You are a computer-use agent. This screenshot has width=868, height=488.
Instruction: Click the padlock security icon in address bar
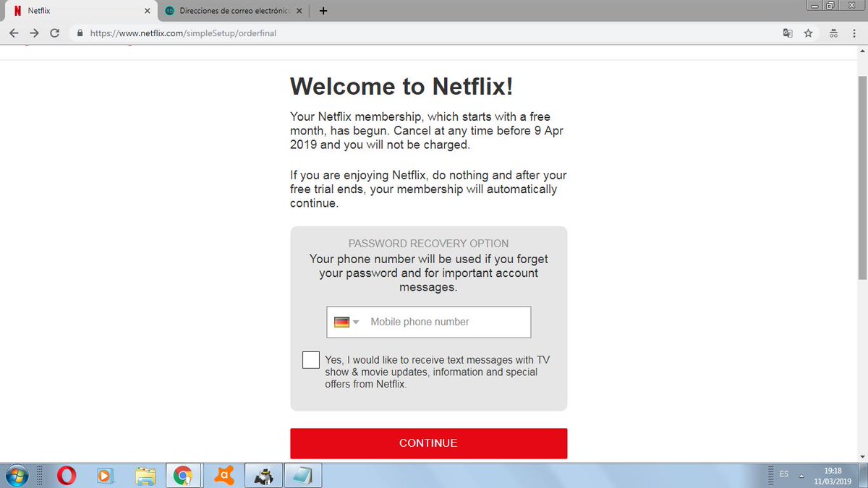(x=80, y=33)
